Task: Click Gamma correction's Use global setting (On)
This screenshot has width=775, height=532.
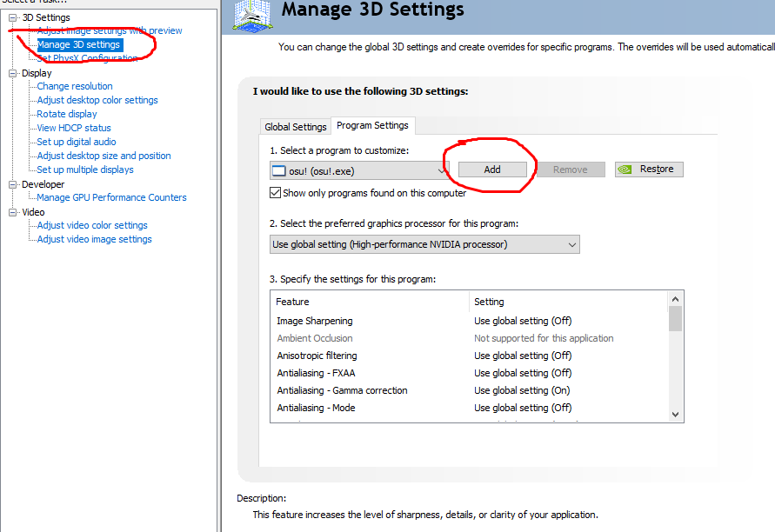Action: (522, 390)
